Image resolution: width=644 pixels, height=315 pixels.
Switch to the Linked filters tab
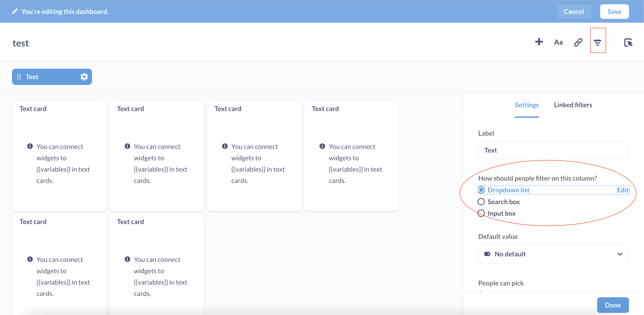point(573,105)
